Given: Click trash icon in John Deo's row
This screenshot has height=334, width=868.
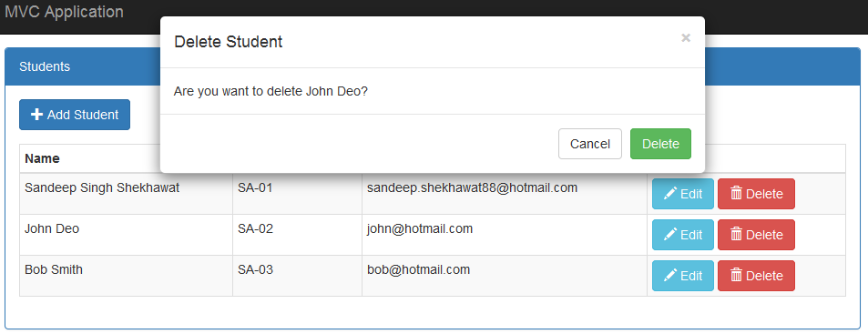Looking at the screenshot, I should pyautogui.click(x=736, y=235).
